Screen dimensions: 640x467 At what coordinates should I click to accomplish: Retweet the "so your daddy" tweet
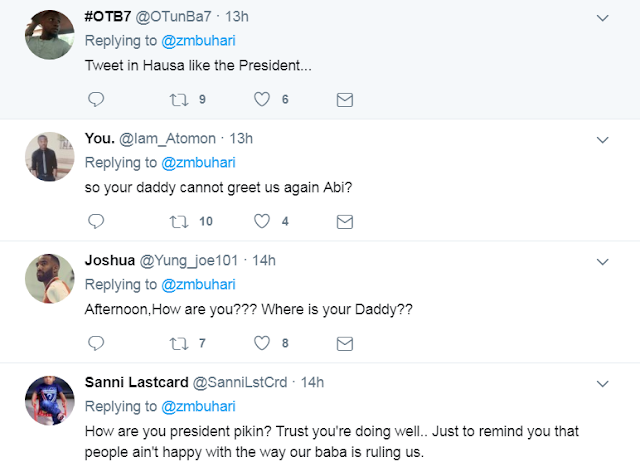point(181,220)
